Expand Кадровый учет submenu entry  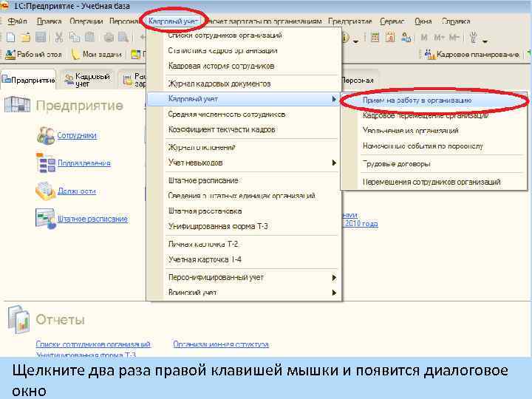pyautogui.click(x=243, y=99)
